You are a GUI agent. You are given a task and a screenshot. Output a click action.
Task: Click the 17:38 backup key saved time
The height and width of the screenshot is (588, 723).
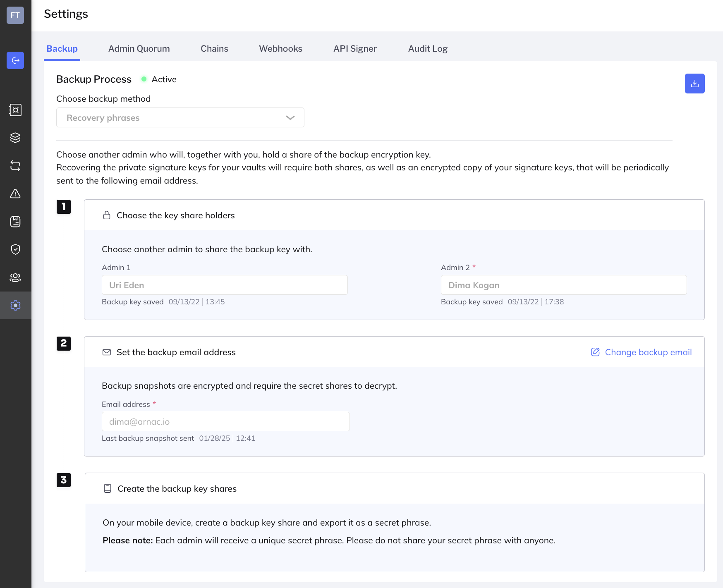[554, 302]
